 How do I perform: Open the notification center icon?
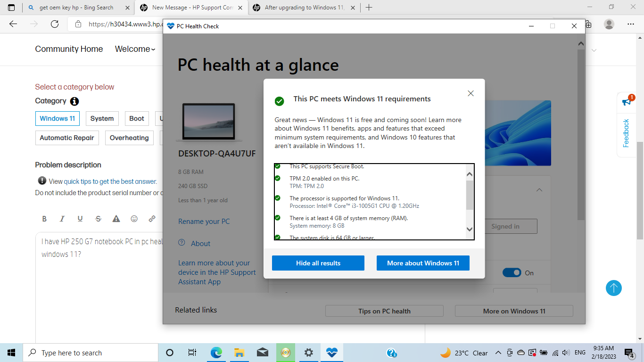click(629, 353)
